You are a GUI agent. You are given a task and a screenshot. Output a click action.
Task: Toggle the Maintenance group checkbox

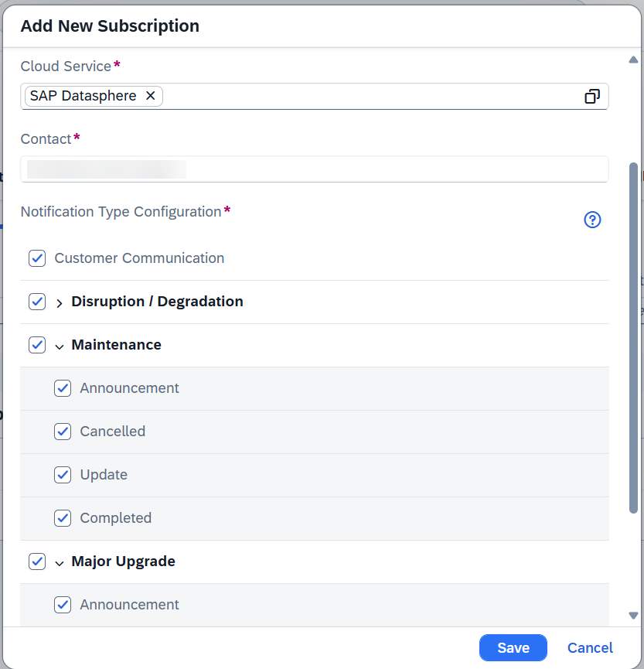click(37, 345)
